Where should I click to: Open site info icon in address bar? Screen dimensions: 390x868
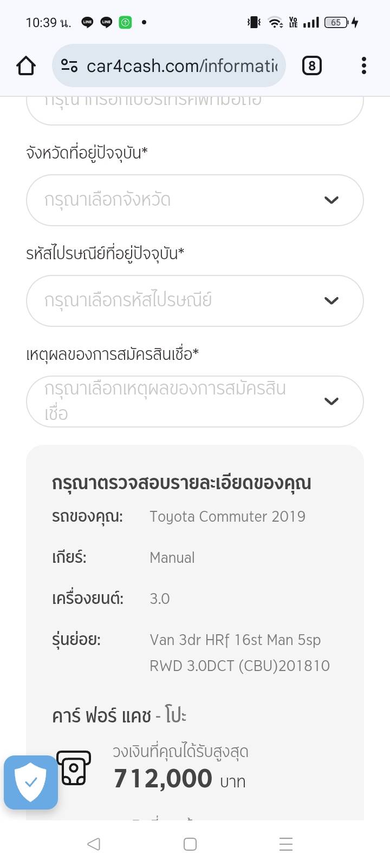[69, 66]
